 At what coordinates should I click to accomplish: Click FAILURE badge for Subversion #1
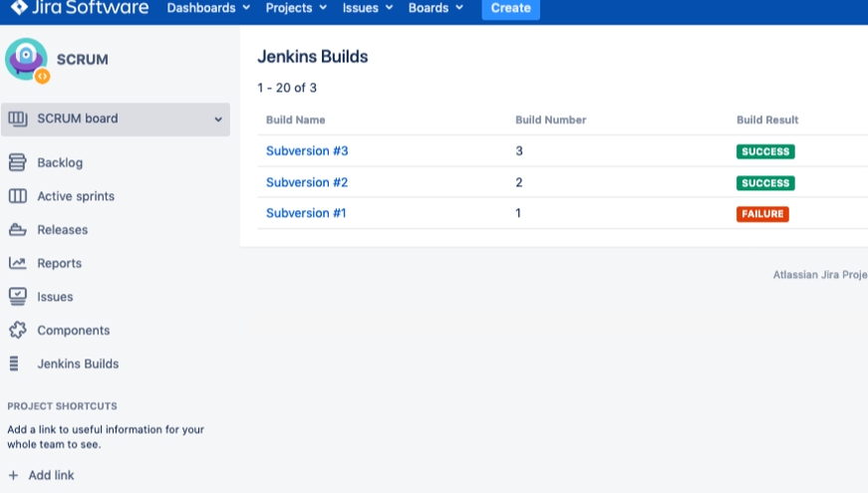762,214
